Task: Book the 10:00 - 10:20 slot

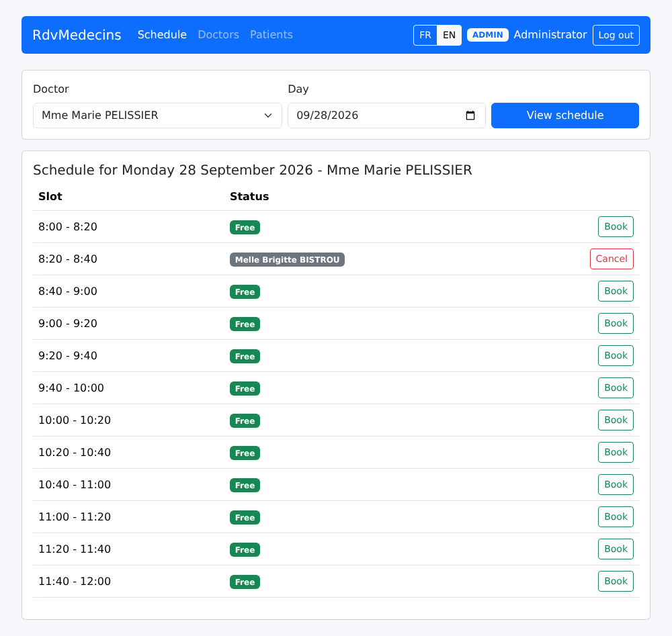Action: (616, 420)
